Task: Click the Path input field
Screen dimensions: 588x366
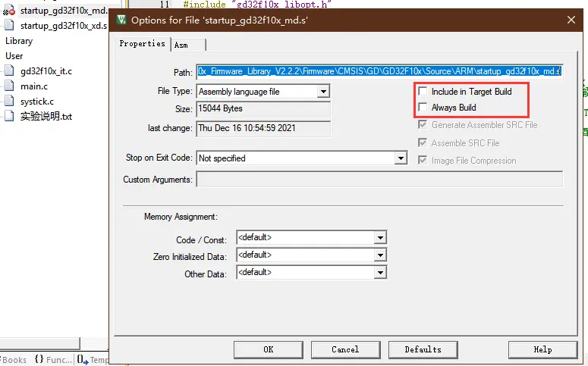Action: click(379, 71)
